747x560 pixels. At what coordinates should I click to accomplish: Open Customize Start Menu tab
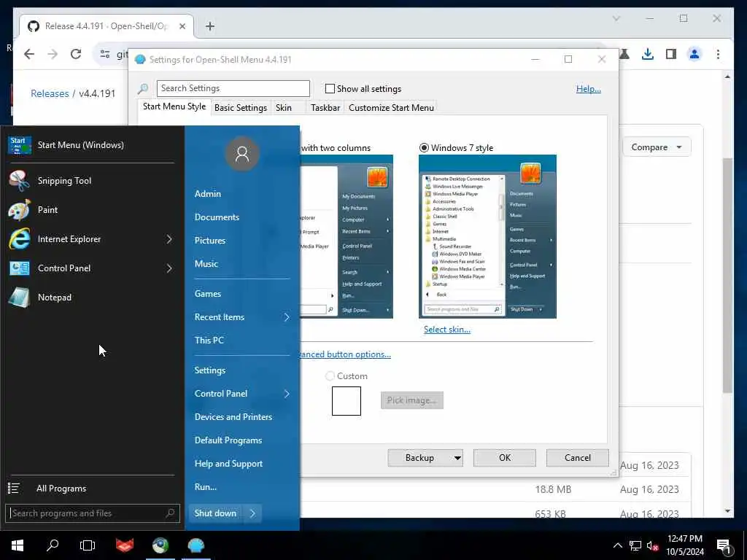click(x=391, y=108)
